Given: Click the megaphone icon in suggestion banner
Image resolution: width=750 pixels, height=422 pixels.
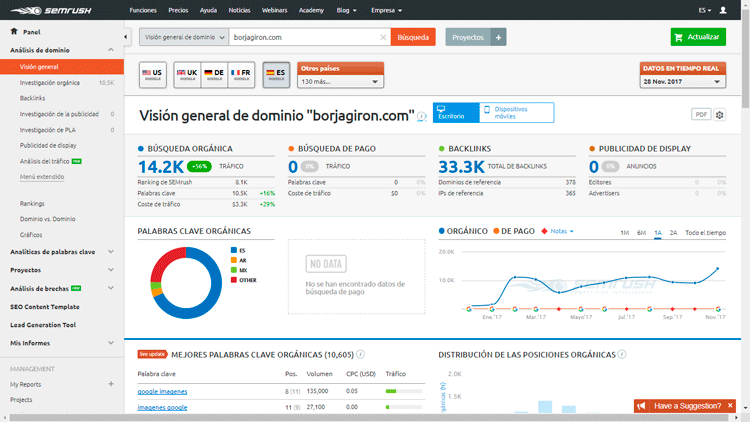Looking at the screenshot, I should pos(641,406).
